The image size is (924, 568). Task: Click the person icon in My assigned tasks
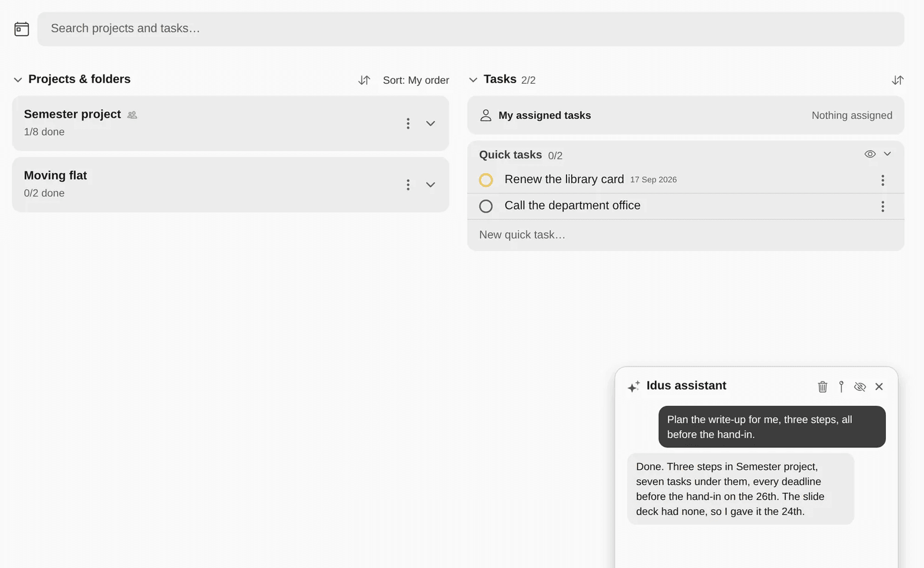pos(486,115)
